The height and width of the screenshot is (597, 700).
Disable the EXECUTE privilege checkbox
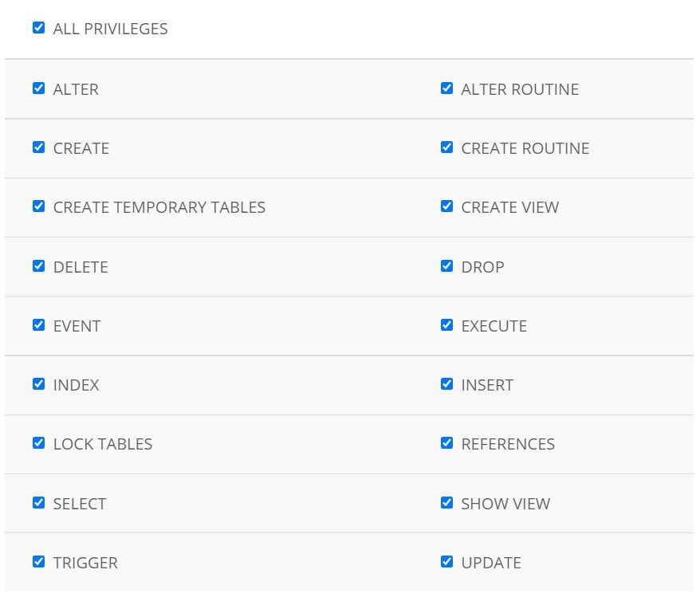(x=446, y=325)
